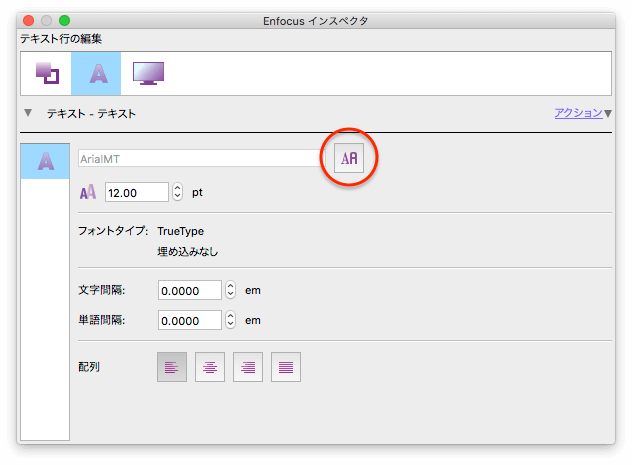This screenshot has height=465, width=632.
Task: Click the font picker AA button
Action: coord(349,158)
